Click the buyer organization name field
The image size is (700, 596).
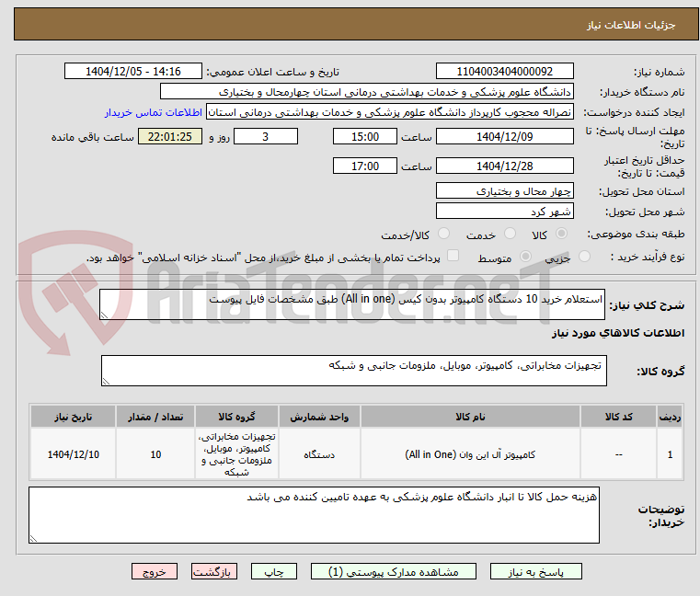point(366,92)
